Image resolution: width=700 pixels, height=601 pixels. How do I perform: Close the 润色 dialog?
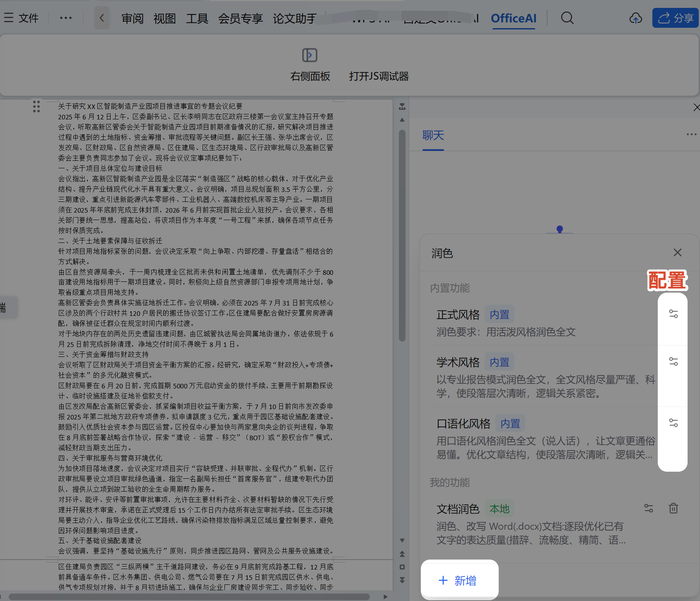point(678,252)
